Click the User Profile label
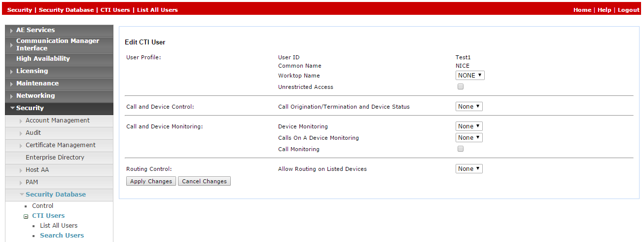Screen dimensions: 644x242 point(143,57)
